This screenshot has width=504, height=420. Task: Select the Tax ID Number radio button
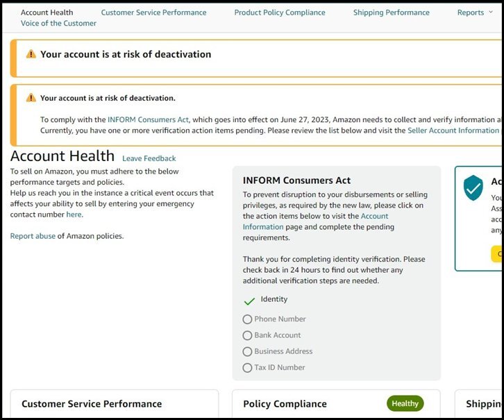pos(247,368)
